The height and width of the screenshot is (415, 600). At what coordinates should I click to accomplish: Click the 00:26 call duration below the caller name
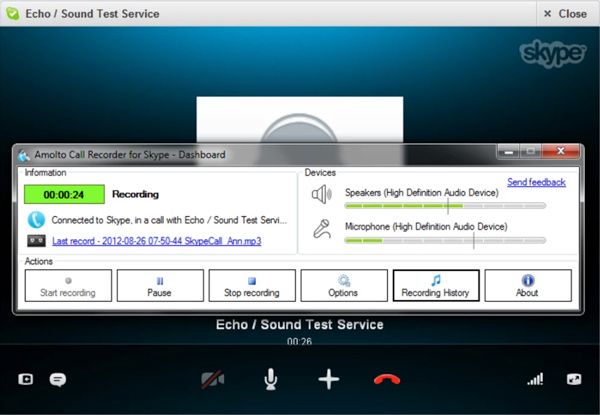click(x=300, y=341)
